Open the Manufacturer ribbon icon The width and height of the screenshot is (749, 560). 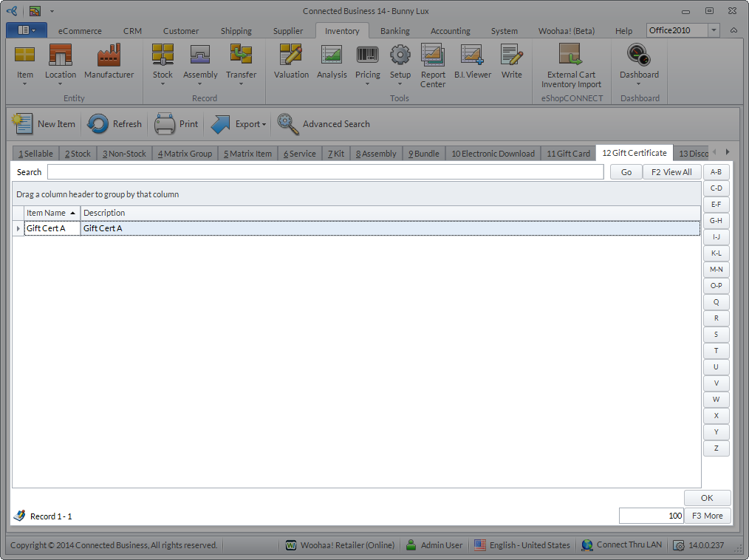click(109, 62)
